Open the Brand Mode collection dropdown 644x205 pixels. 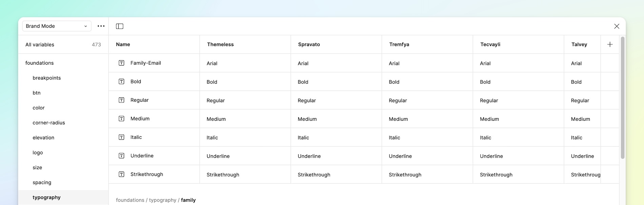click(57, 26)
